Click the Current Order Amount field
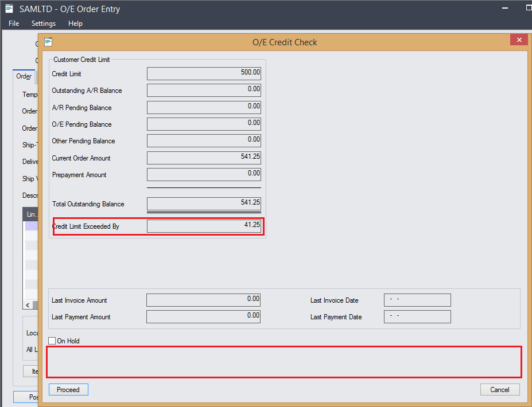This screenshot has width=532, height=407. (204, 158)
